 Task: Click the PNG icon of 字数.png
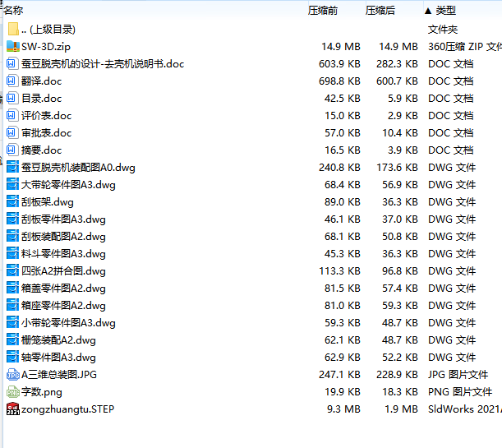click(x=13, y=392)
